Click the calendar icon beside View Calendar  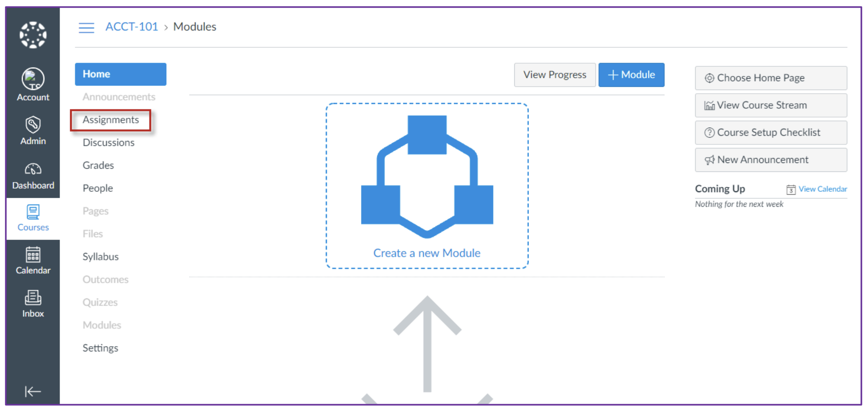click(791, 189)
